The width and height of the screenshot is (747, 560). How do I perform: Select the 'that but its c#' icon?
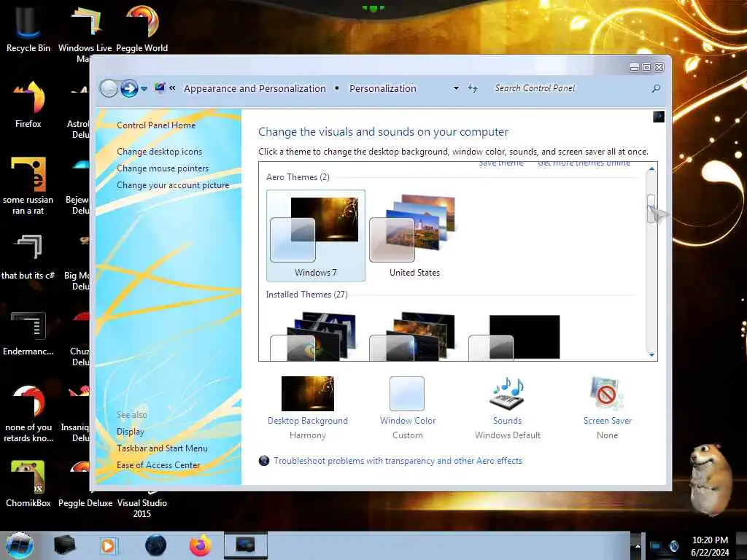tap(28, 256)
